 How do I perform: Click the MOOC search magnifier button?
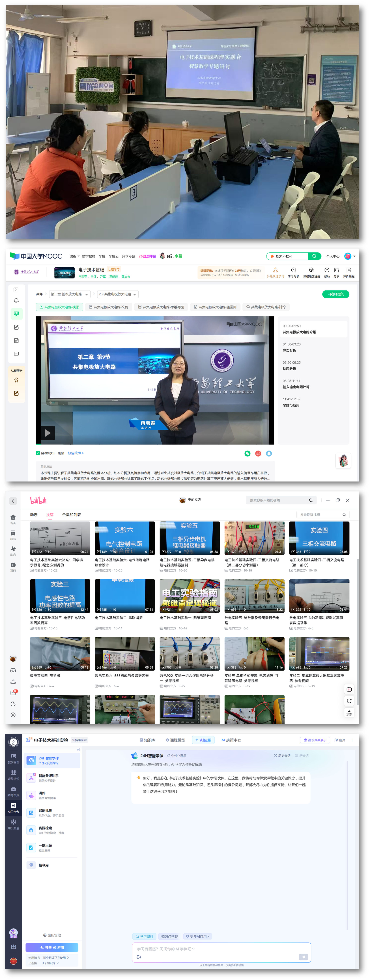[314, 256]
